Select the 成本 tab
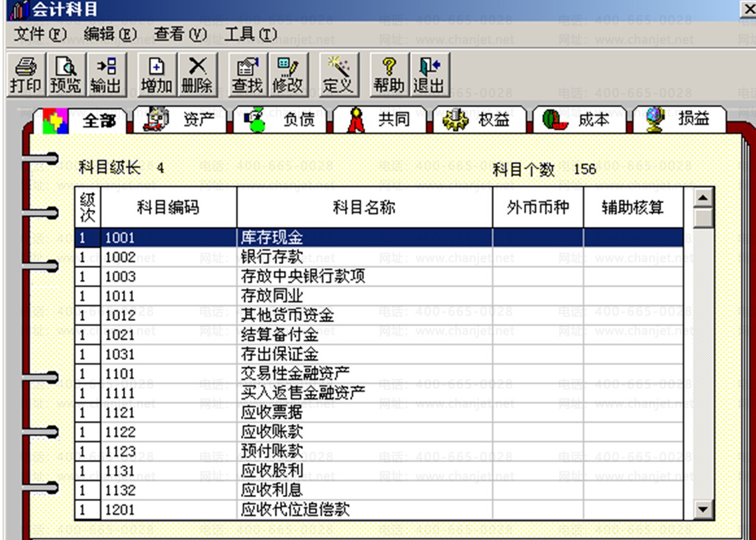Viewport: 756px width, 540px height. point(579,119)
